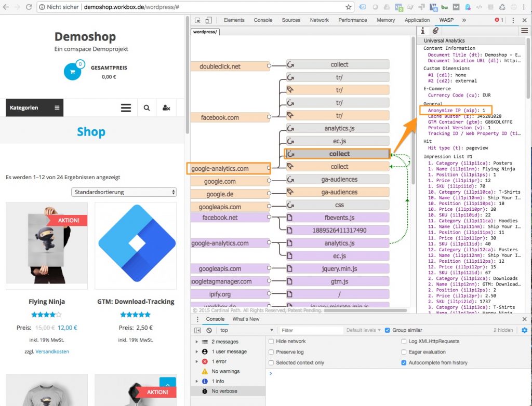Open the shop search magnifier icon

click(x=147, y=107)
